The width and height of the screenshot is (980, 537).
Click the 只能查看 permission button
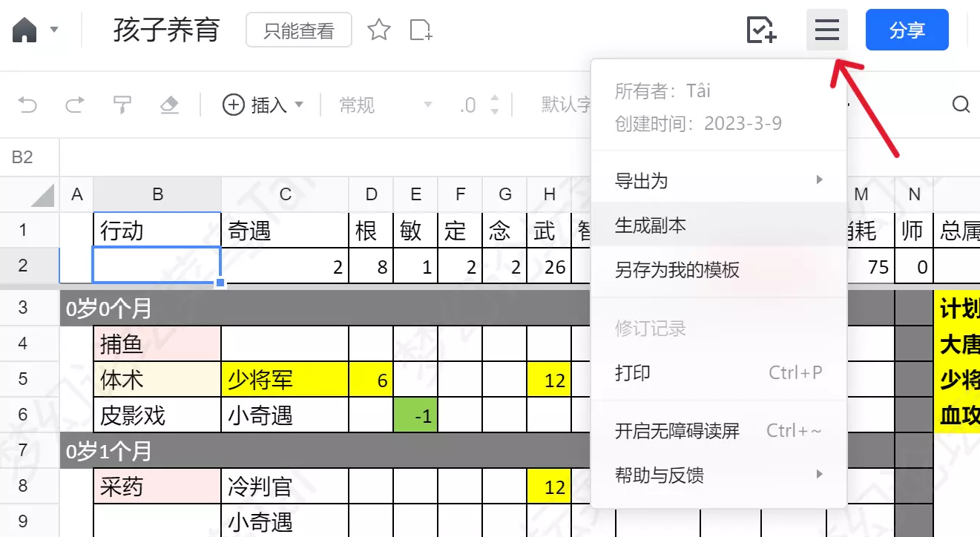pyautogui.click(x=299, y=30)
